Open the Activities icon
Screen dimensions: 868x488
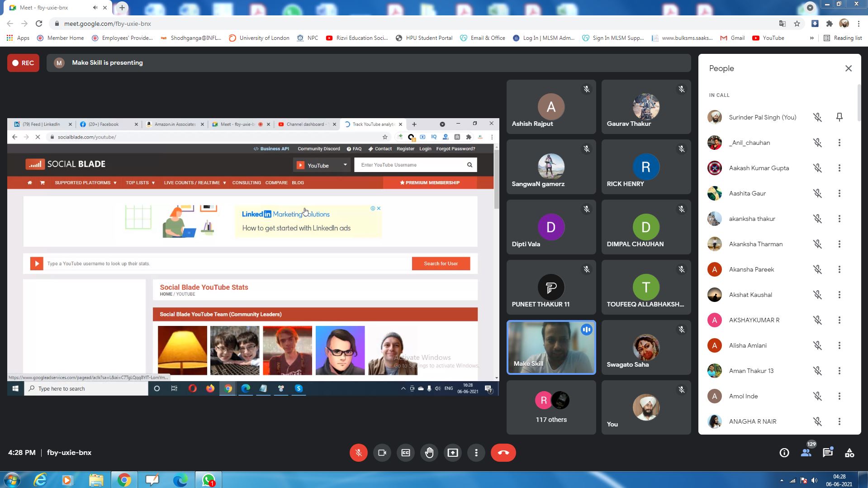pyautogui.click(x=849, y=453)
